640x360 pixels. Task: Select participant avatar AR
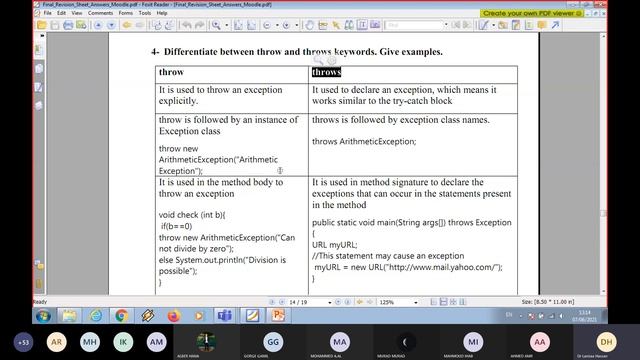coord(56,342)
